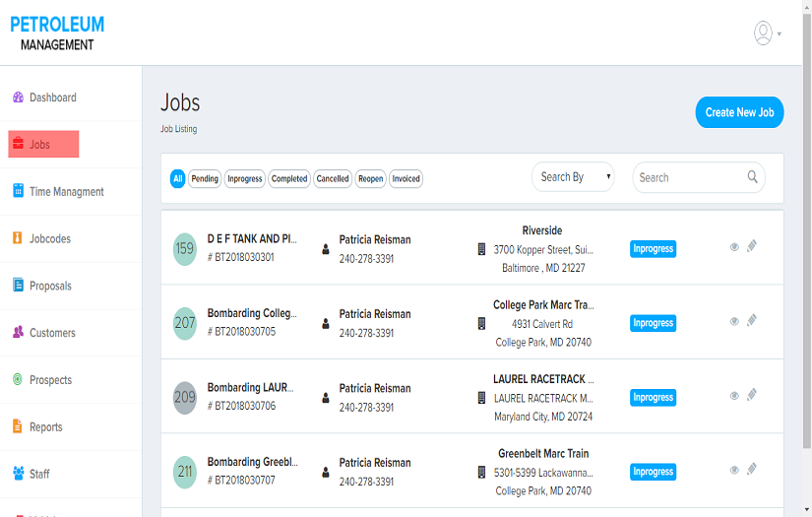Click the vertical page scrollbar

(806, 231)
